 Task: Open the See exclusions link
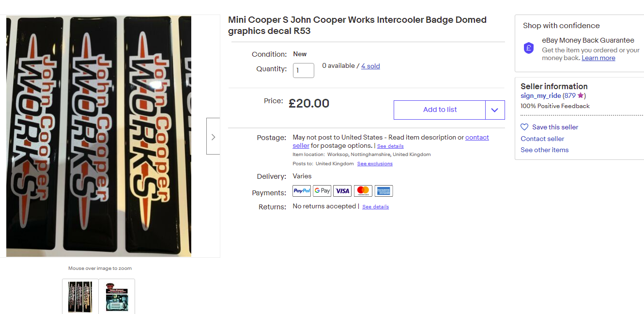[x=375, y=164]
